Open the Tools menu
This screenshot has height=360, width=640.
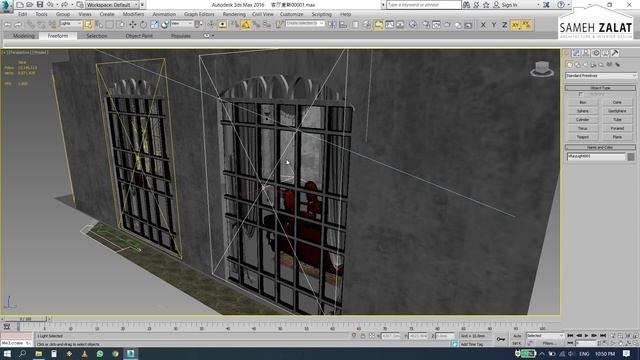pos(41,14)
